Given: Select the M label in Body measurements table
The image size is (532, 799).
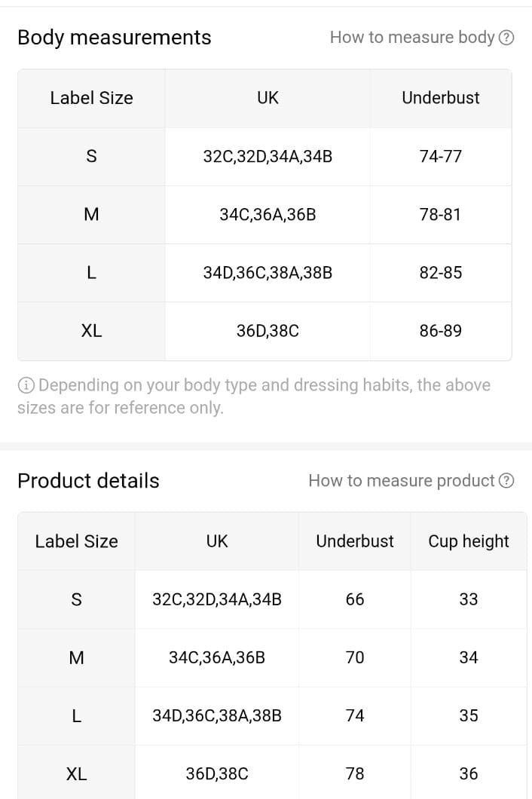Looking at the screenshot, I should pos(91,215).
